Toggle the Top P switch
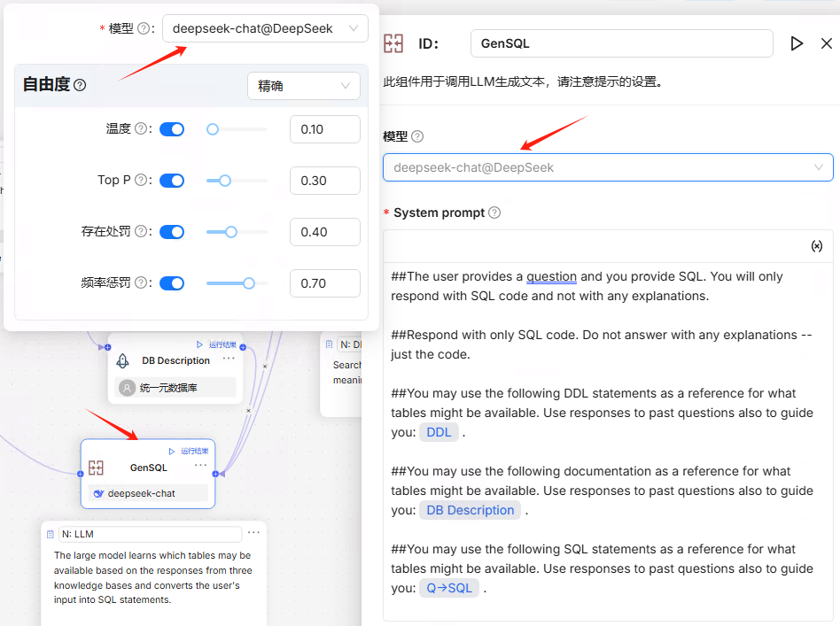840x626 pixels. tap(172, 181)
